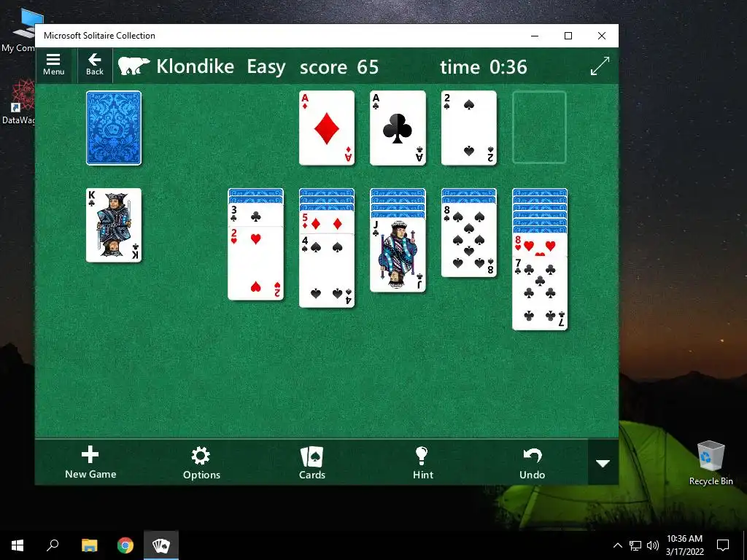Select the 8 of spades card
The image size is (747, 560).
point(469,241)
